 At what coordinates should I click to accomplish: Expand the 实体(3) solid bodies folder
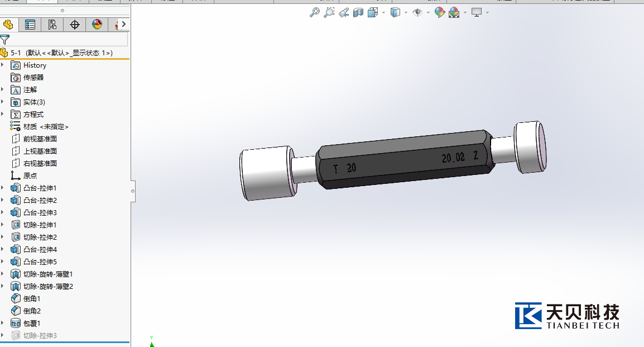[x=2, y=102]
